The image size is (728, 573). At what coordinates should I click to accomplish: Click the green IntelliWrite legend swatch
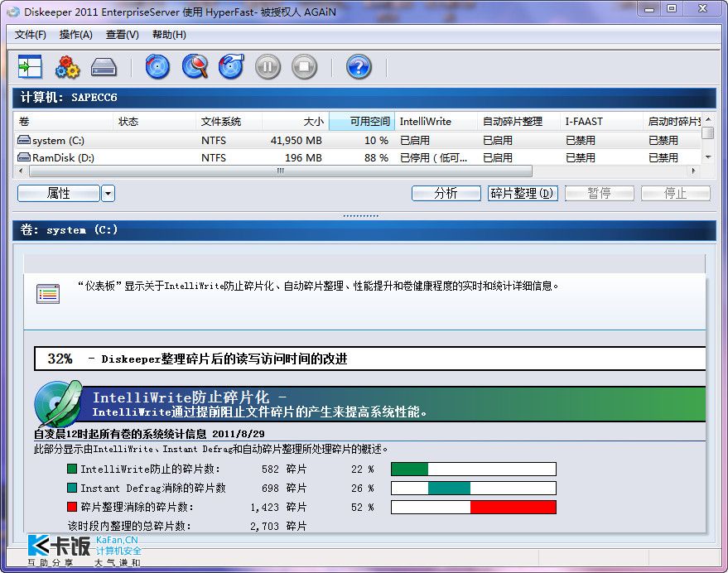coord(72,469)
